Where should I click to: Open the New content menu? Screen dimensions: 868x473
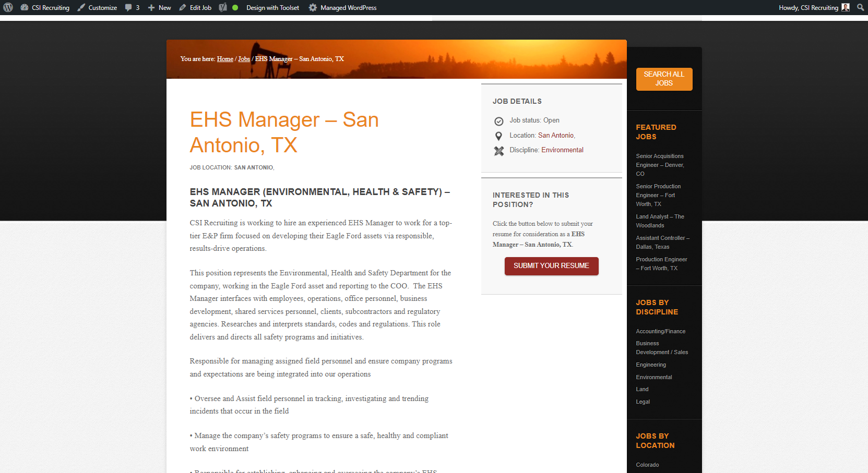[x=159, y=7]
